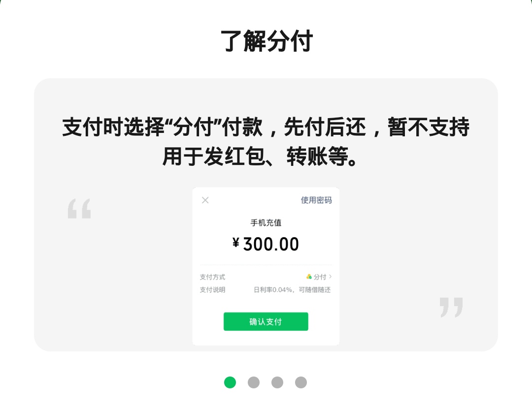Click the payment preview thumbnail card
532x410 pixels.
click(266, 266)
